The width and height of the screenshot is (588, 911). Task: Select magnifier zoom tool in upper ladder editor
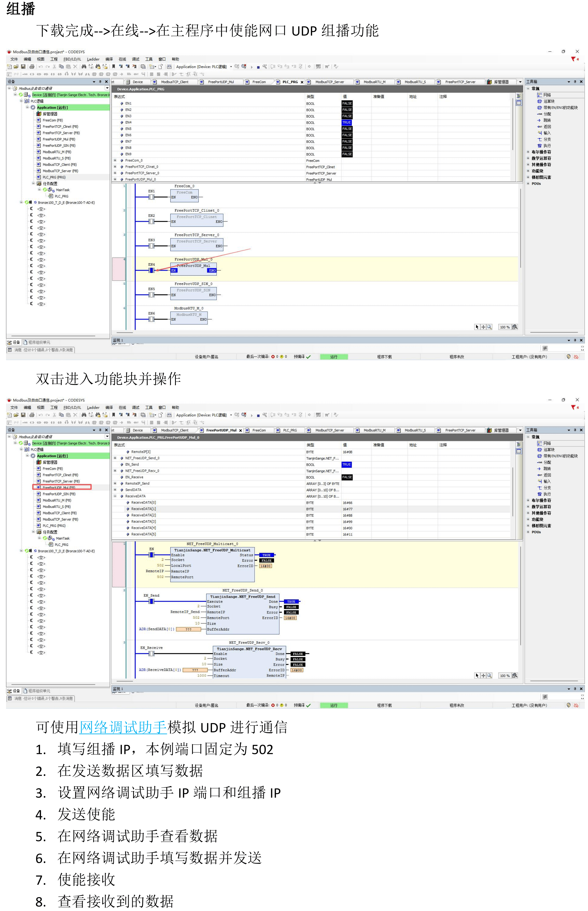(x=489, y=327)
